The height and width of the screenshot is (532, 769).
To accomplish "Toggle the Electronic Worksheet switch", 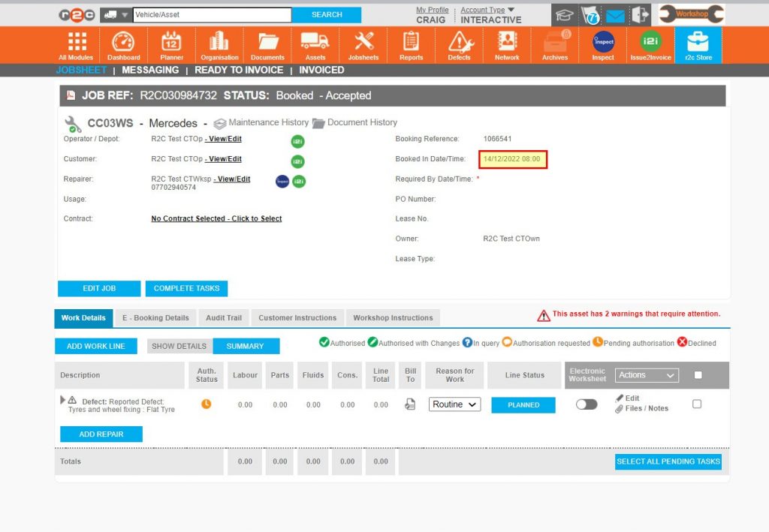I will pyautogui.click(x=587, y=404).
